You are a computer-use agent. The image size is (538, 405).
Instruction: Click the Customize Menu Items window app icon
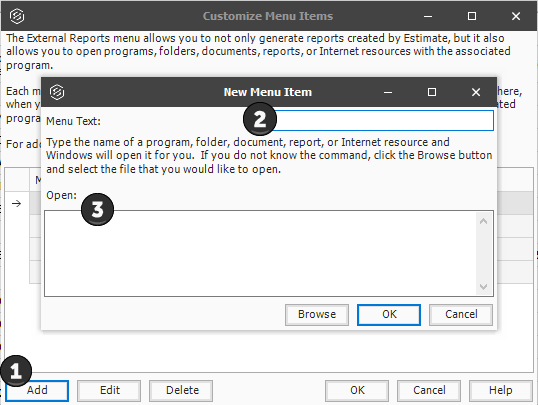tap(17, 16)
